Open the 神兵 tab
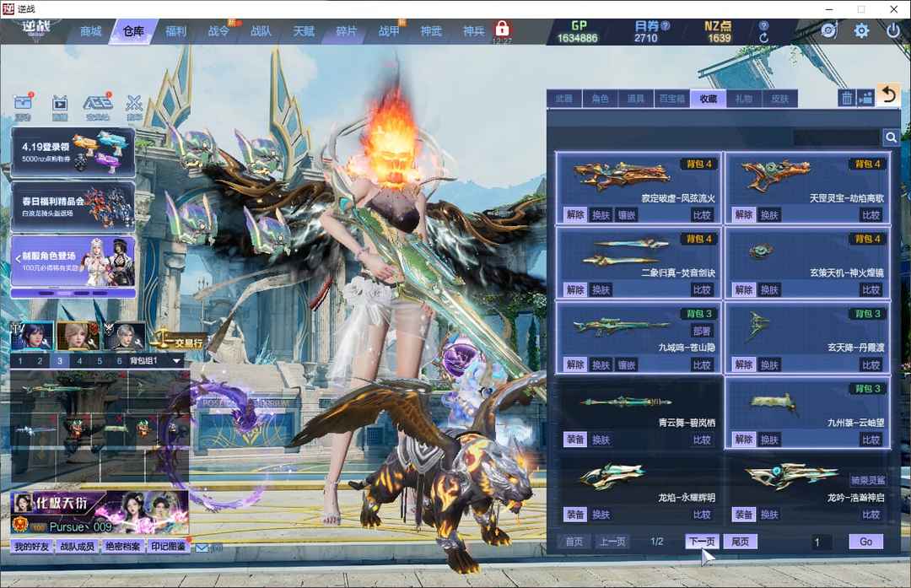911x588 pixels. tap(473, 31)
